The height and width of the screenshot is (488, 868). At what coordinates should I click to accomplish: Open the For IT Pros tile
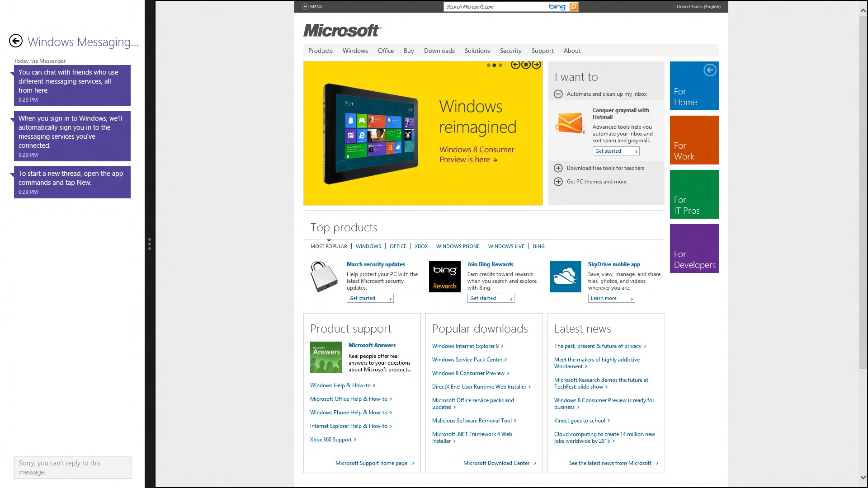pyautogui.click(x=694, y=194)
